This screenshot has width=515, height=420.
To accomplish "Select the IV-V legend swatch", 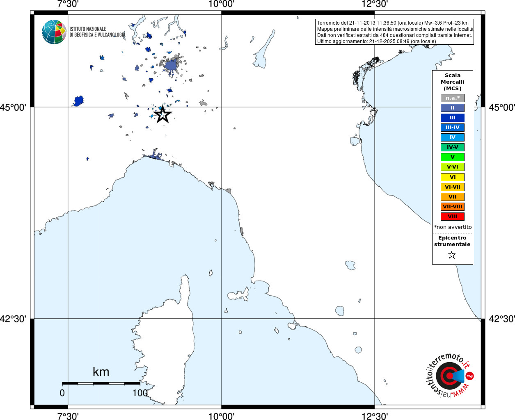I will click(x=453, y=147).
